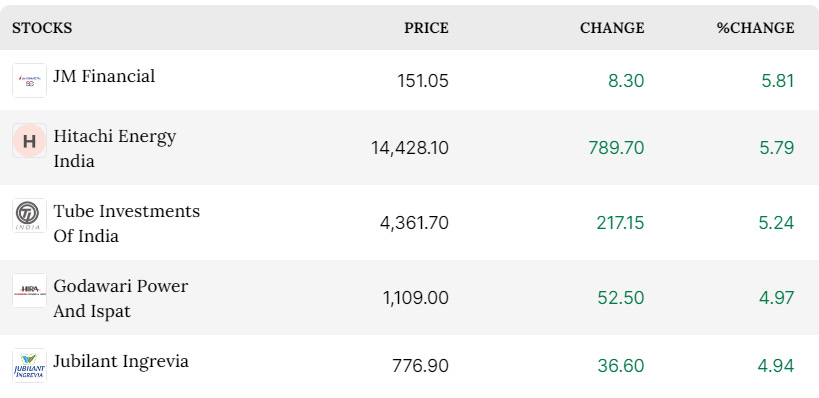Click Hitachi Energy percent change 5.79
The width and height of the screenshot is (819, 398).
point(777,148)
